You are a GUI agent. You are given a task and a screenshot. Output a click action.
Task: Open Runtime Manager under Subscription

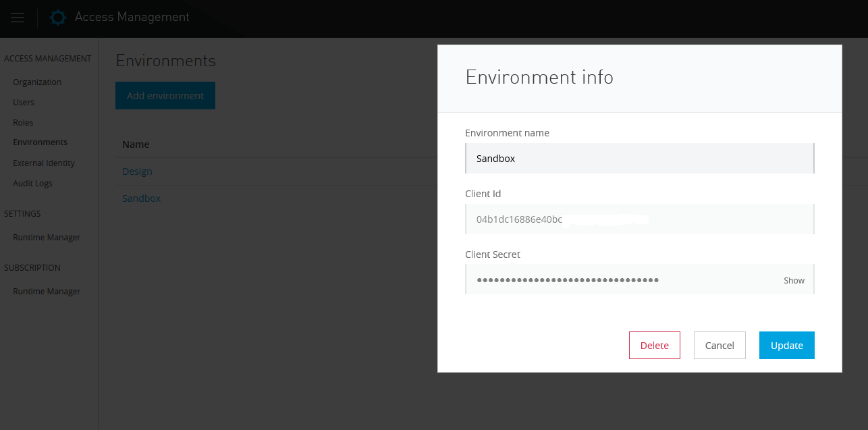click(47, 292)
